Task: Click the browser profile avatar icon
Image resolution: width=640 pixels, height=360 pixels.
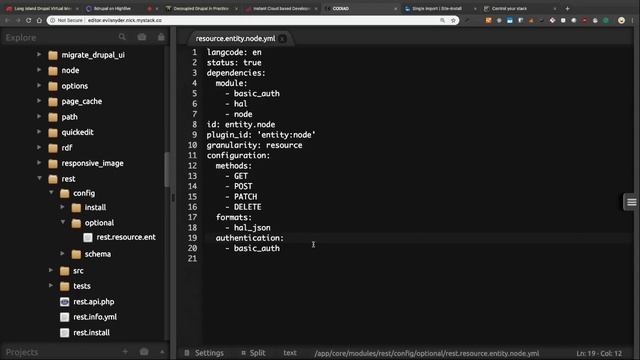Action: pyautogui.click(x=621, y=20)
